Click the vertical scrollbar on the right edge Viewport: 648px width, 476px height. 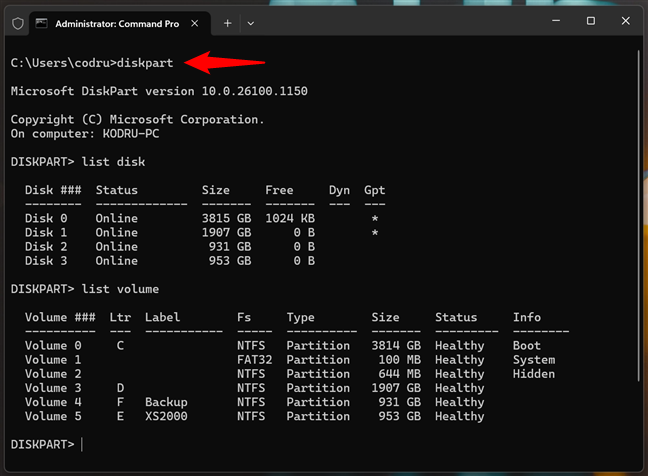click(641, 250)
